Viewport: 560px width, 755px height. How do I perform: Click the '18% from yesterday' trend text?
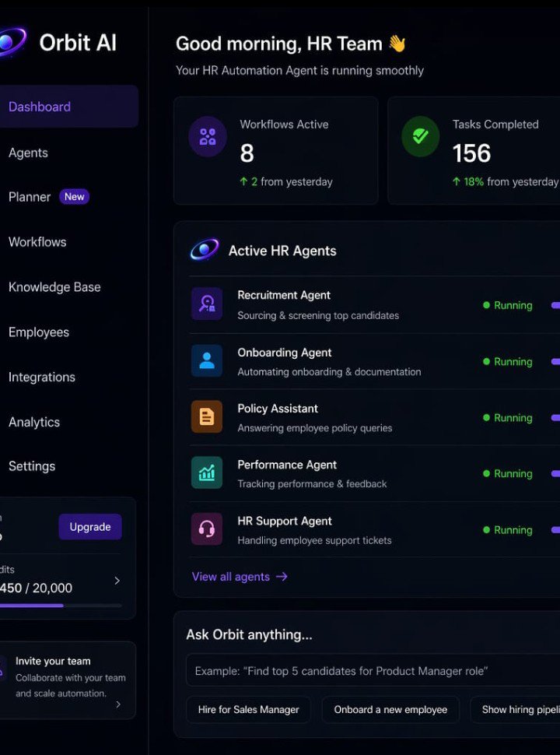click(x=505, y=182)
